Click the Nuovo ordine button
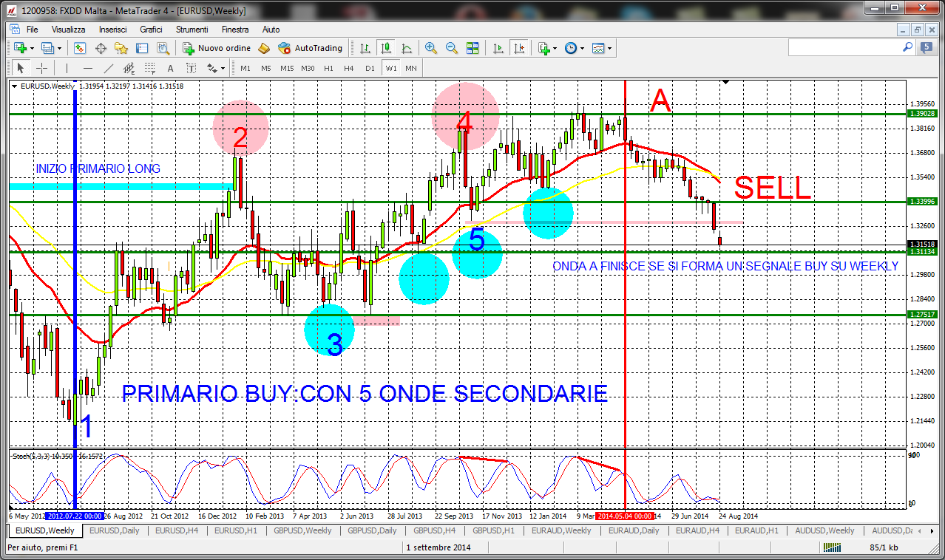This screenshot has height=560, width=945. click(x=216, y=48)
